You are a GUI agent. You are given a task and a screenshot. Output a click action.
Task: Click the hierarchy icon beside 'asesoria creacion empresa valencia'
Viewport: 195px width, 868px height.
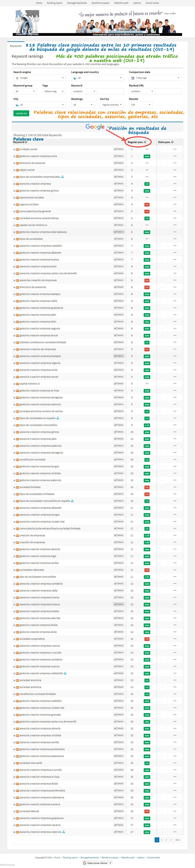pos(64,832)
